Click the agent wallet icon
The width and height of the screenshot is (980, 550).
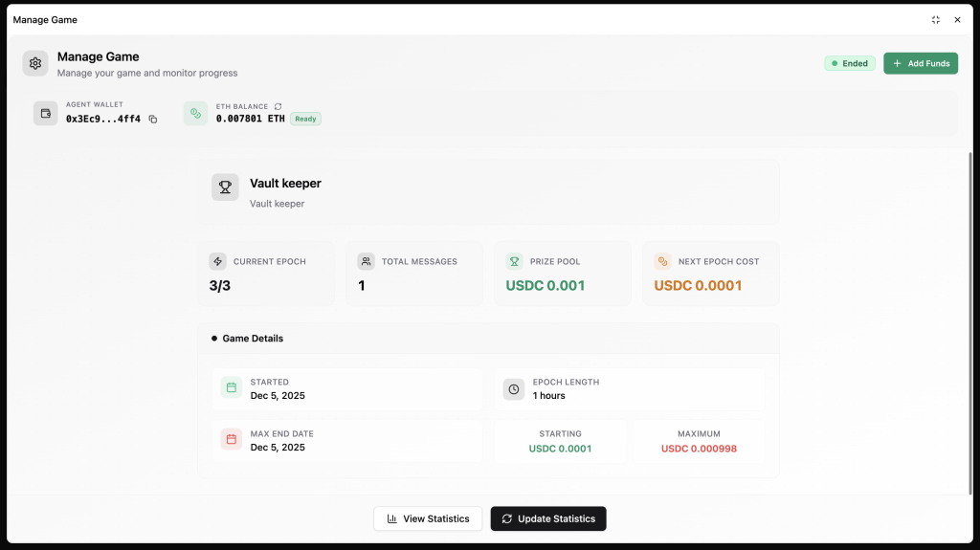coord(46,113)
